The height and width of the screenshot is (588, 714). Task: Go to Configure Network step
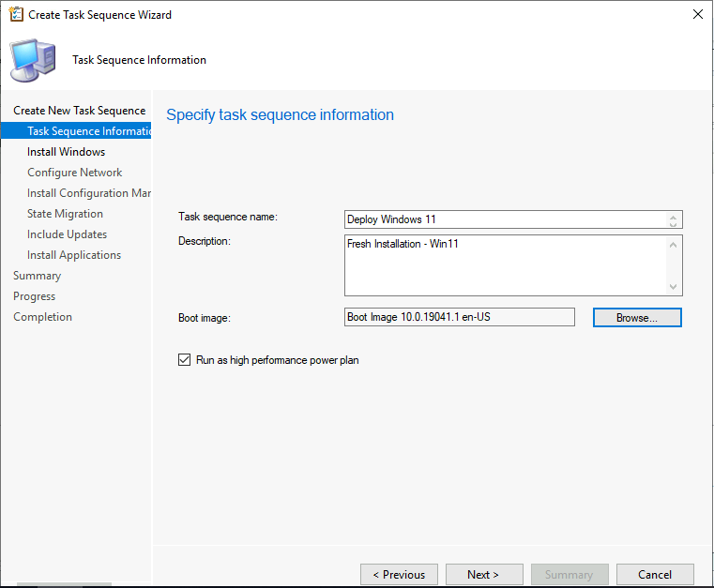point(75,173)
